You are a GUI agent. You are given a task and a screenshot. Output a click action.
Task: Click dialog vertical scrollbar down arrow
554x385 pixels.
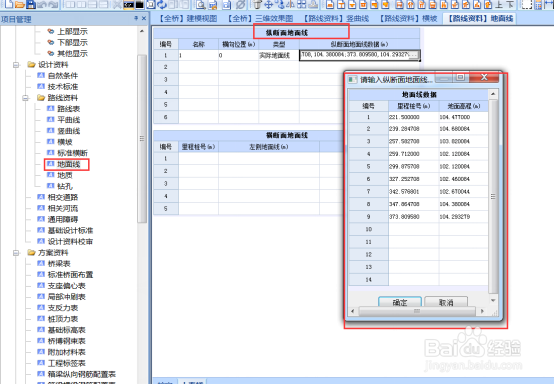point(493,300)
